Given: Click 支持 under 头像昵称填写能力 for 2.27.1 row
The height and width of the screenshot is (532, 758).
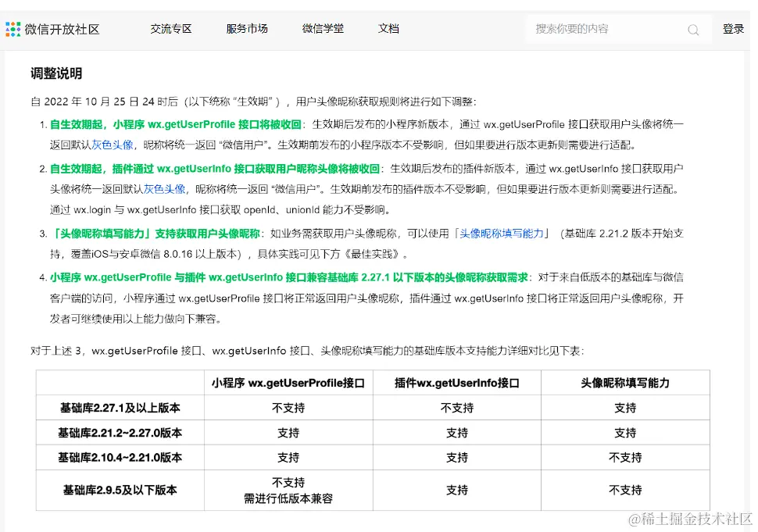Looking at the screenshot, I should [x=625, y=408].
